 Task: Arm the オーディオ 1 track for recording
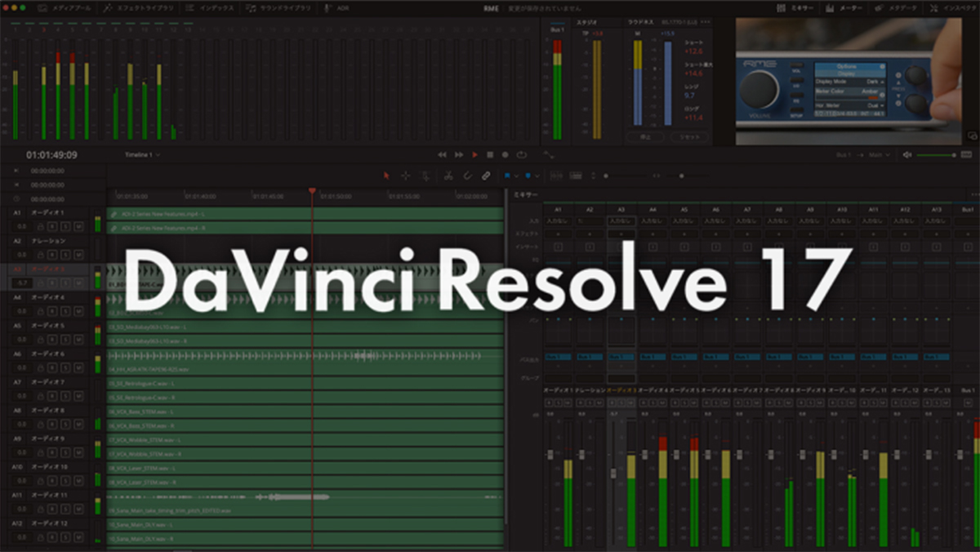52,225
